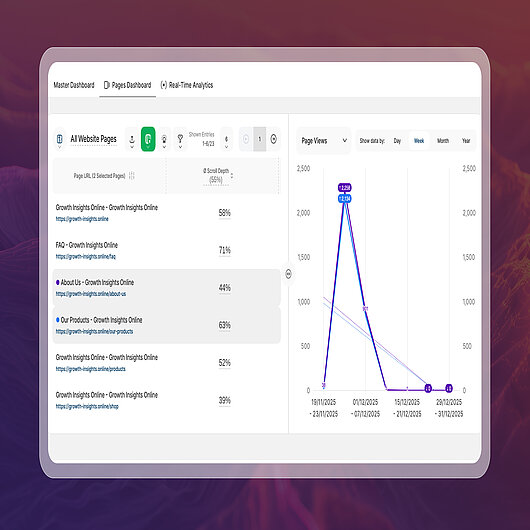Show chart data by Month
Image resolution: width=530 pixels, height=530 pixels.
pos(443,141)
